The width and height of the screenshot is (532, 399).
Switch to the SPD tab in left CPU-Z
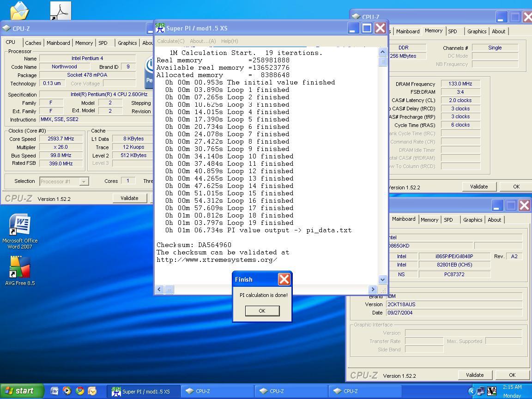coord(103,43)
